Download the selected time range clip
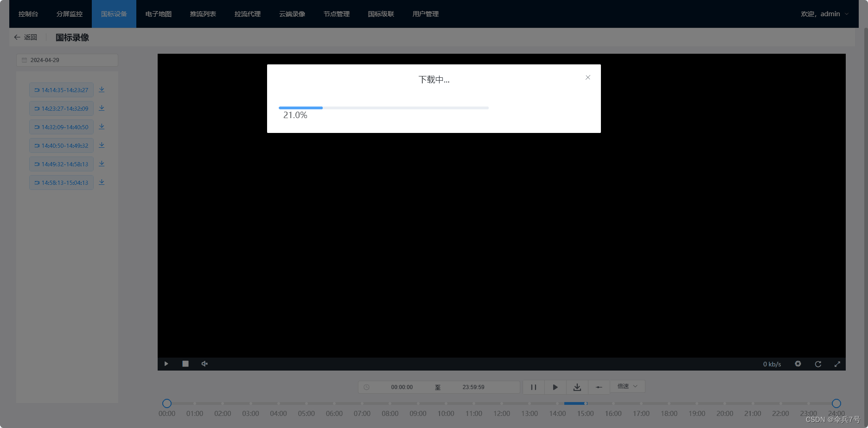 pyautogui.click(x=577, y=387)
